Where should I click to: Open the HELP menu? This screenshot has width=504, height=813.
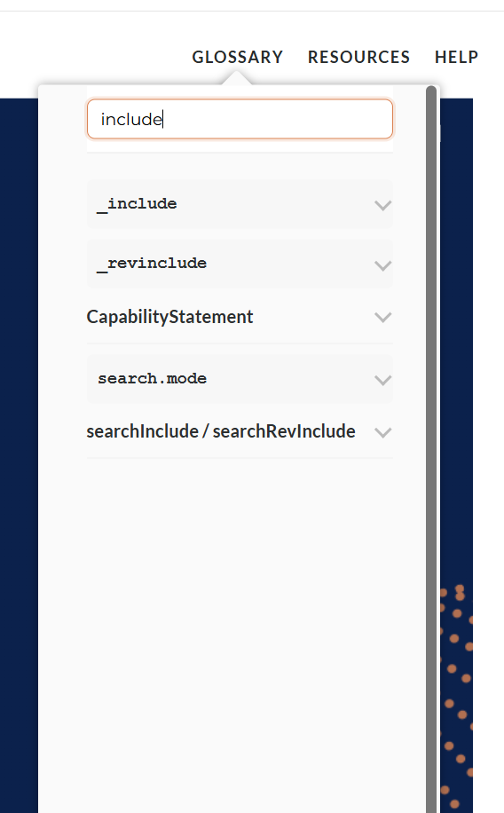coord(456,57)
